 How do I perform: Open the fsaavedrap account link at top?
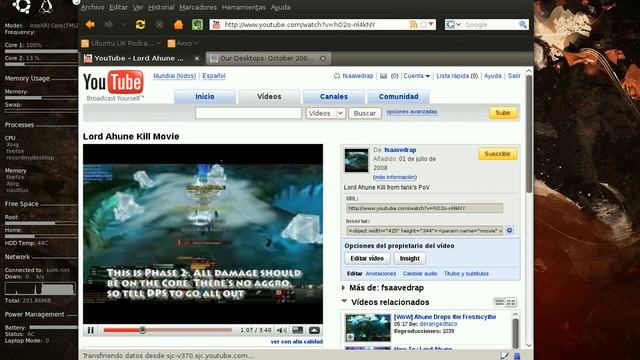click(x=358, y=76)
